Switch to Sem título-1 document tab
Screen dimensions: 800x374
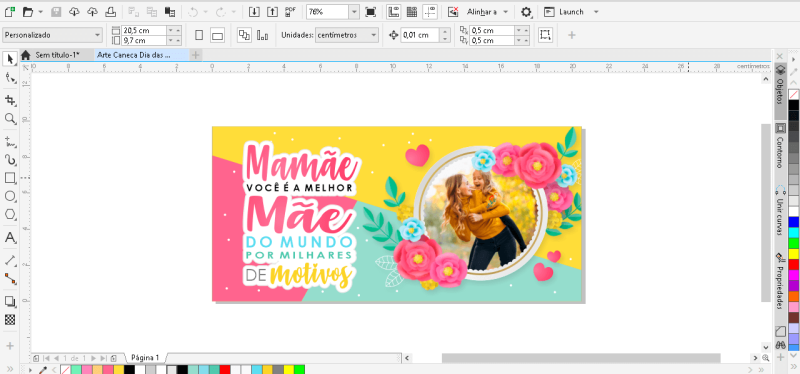(57, 55)
